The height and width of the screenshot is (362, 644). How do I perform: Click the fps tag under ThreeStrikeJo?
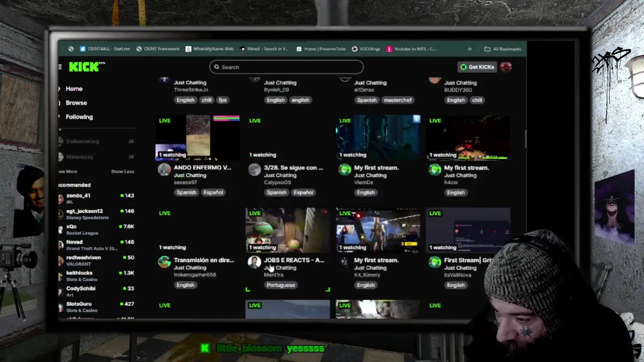(x=222, y=100)
